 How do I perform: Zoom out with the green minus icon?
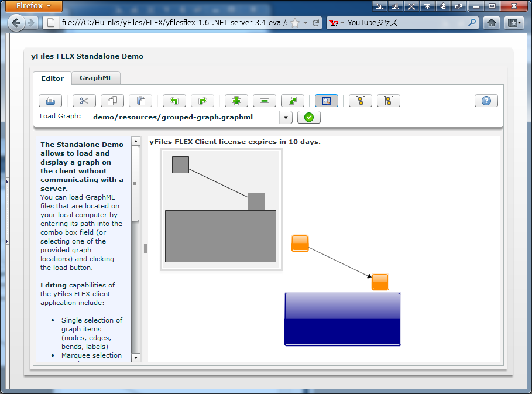(265, 101)
